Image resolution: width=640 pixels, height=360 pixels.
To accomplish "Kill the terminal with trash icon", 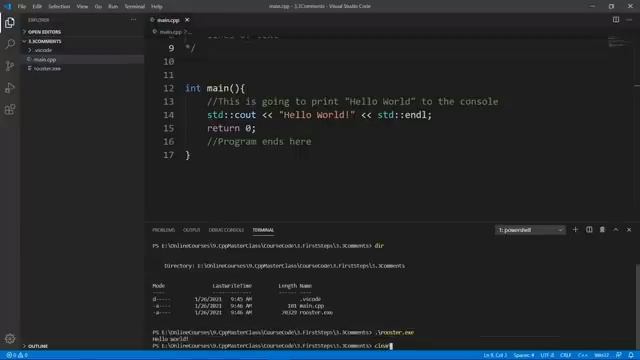I will point(602,230).
